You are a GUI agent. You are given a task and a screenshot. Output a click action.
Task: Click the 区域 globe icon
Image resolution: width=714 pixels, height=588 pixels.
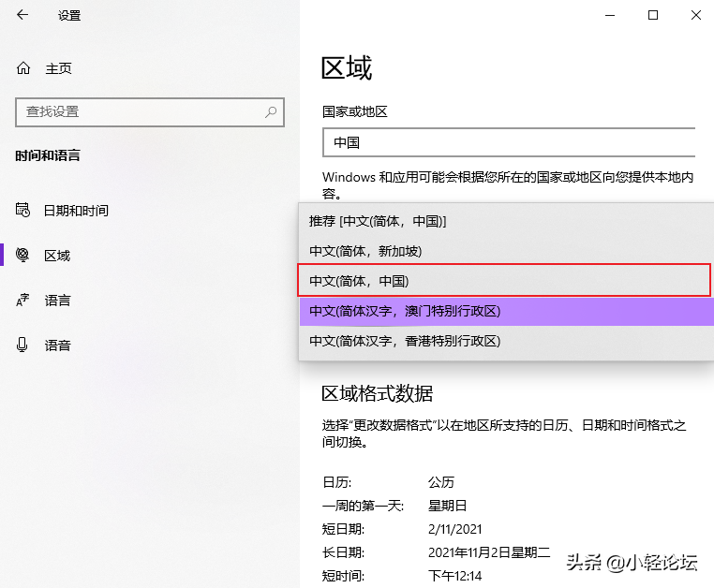(x=22, y=255)
